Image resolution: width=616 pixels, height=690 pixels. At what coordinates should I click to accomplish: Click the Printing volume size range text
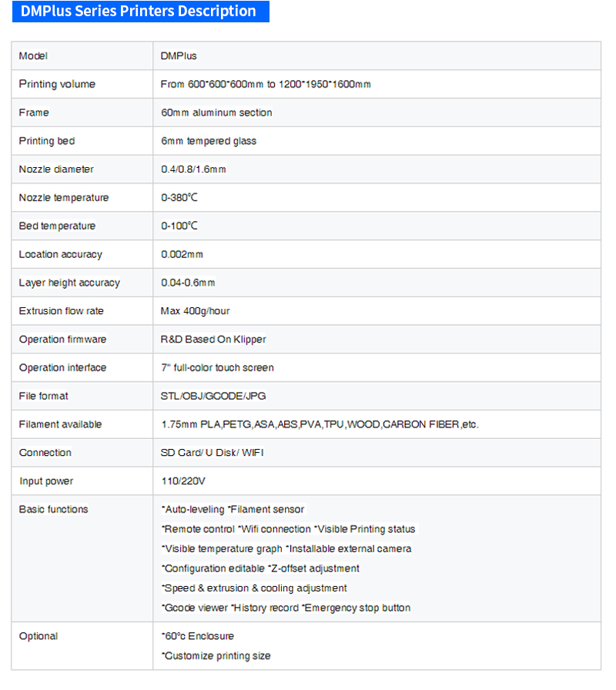[x=266, y=85]
